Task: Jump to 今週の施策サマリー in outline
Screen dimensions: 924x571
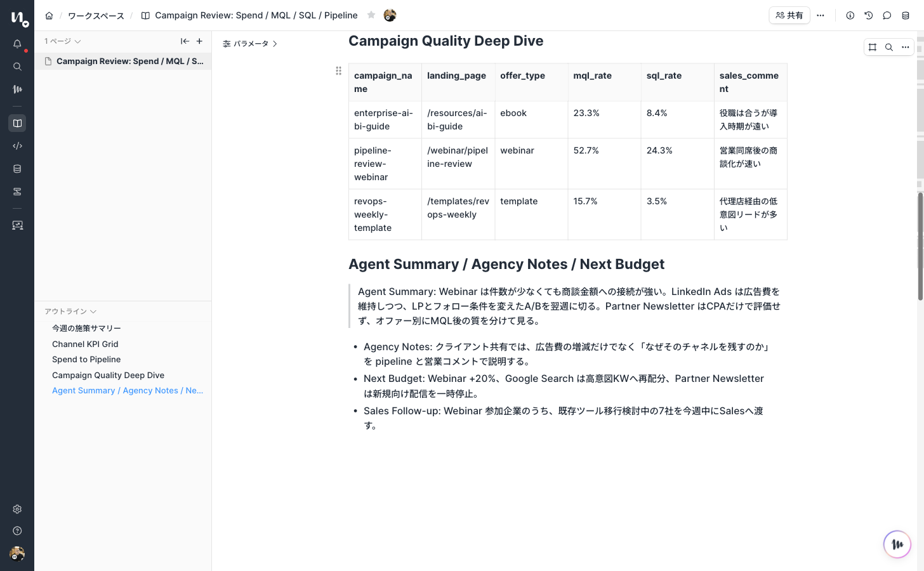Action: pos(86,328)
